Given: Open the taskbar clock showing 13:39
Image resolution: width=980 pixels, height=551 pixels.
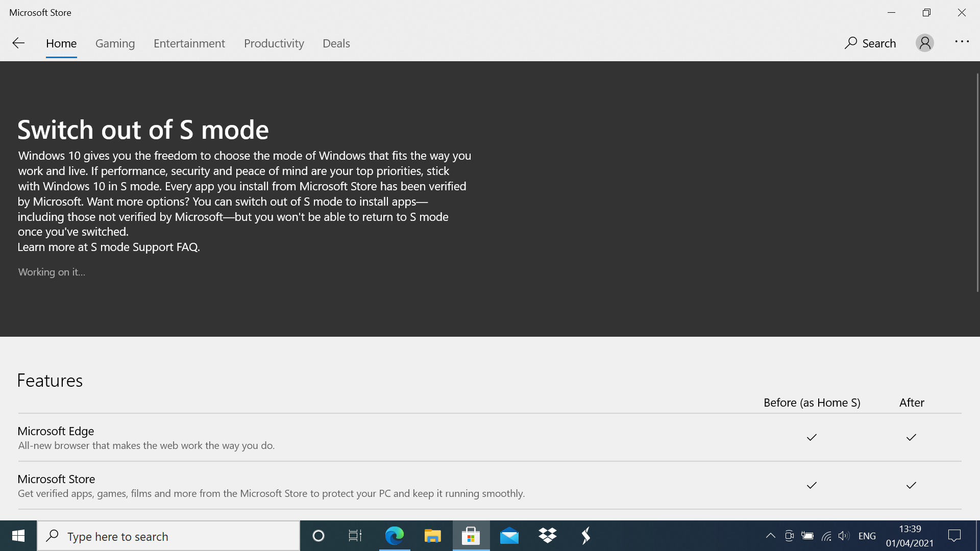Looking at the screenshot, I should coord(910,536).
